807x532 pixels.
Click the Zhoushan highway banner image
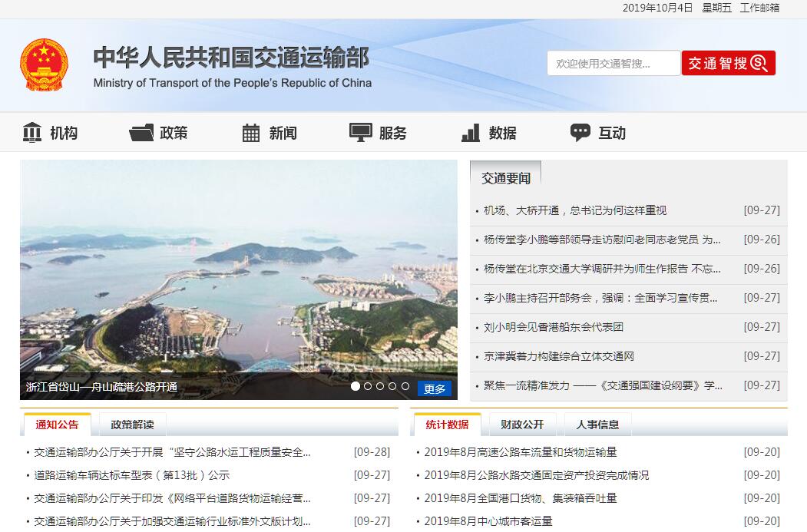tap(238, 269)
